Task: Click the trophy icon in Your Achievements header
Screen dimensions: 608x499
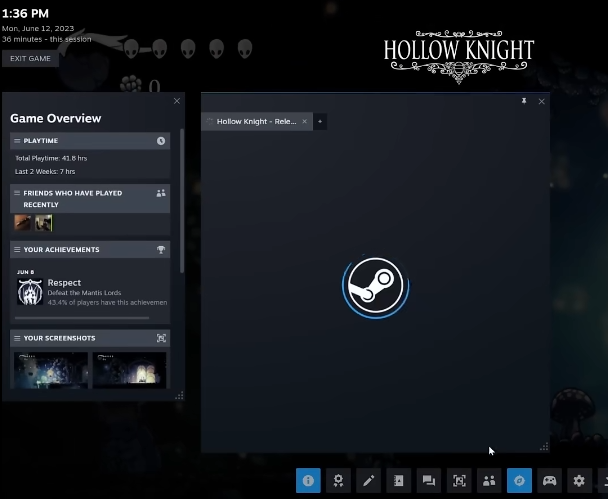Action: point(161,250)
